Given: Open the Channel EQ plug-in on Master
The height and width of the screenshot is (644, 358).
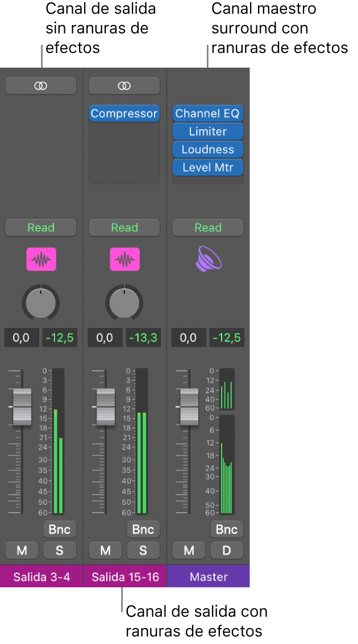Looking at the screenshot, I should [x=208, y=113].
